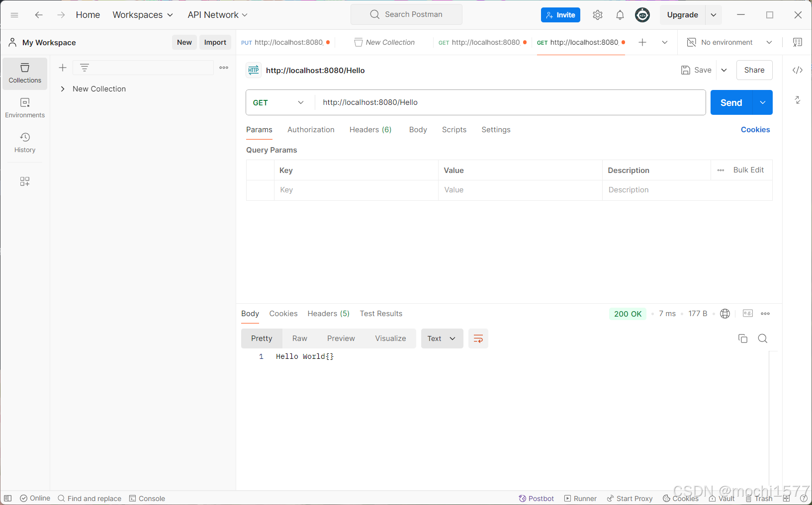Open the History sidebar panel
The width and height of the screenshot is (812, 505).
click(x=25, y=143)
